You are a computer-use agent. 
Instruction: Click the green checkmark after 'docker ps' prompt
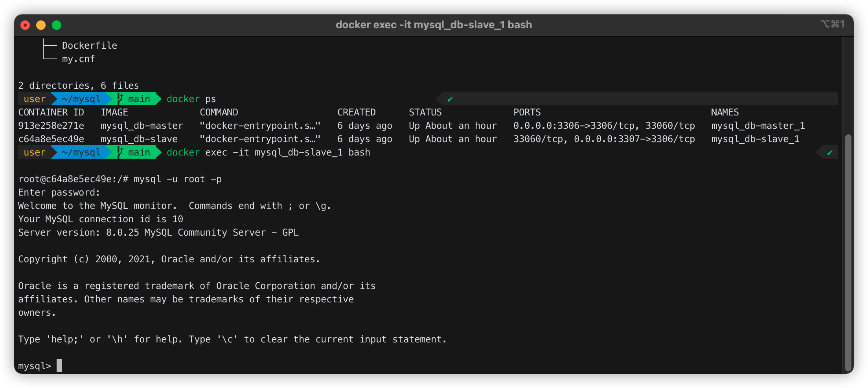[x=450, y=99]
